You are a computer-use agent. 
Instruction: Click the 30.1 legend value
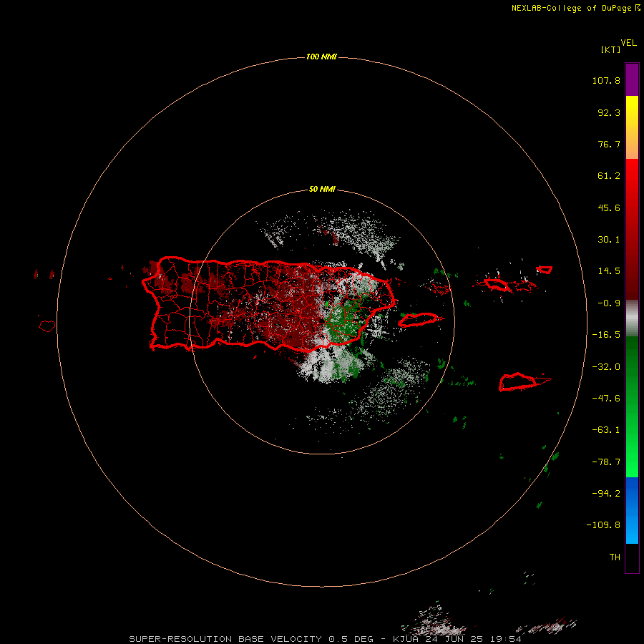point(609,240)
